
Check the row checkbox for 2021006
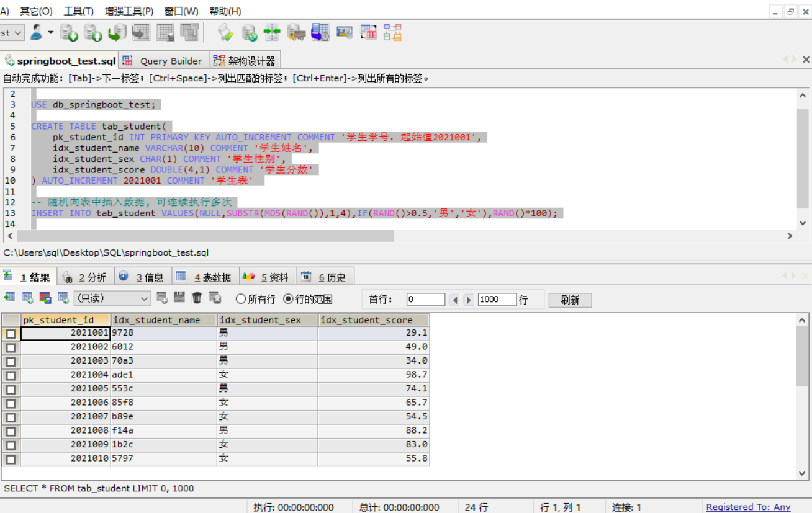pyautogui.click(x=11, y=403)
